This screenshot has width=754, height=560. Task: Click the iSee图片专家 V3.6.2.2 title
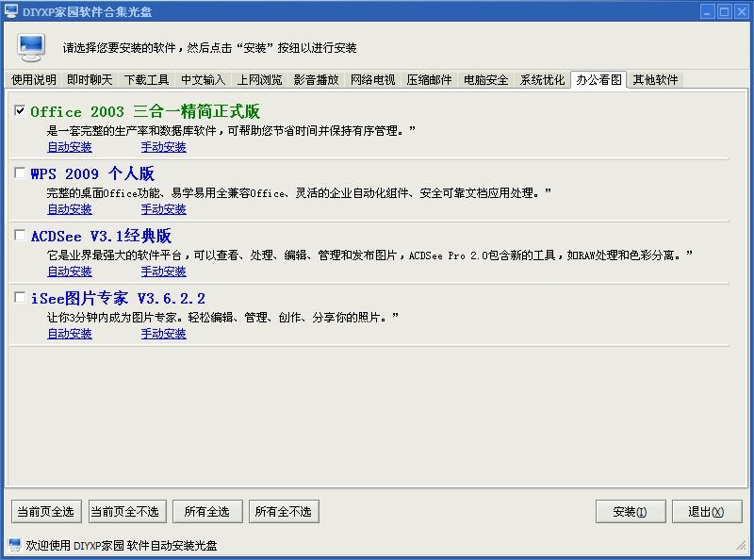(118, 298)
